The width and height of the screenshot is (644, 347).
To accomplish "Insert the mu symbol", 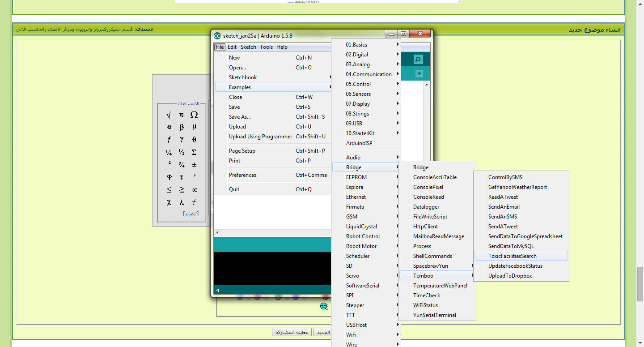I will tap(194, 127).
